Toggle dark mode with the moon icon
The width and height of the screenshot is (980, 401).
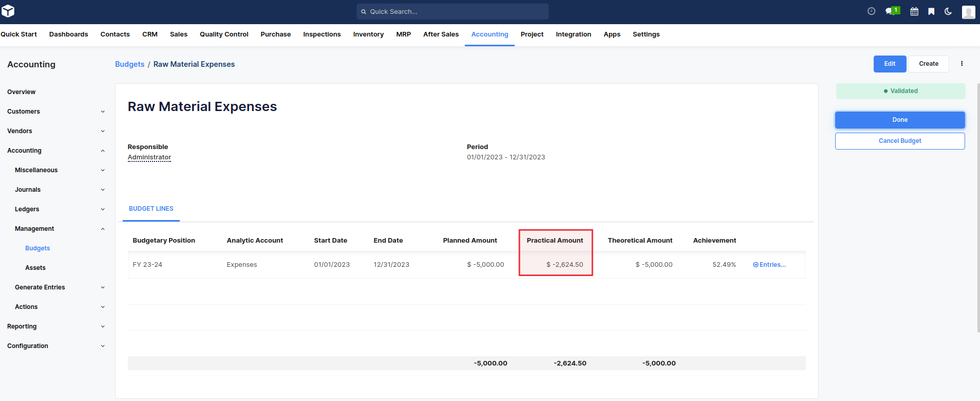948,11
